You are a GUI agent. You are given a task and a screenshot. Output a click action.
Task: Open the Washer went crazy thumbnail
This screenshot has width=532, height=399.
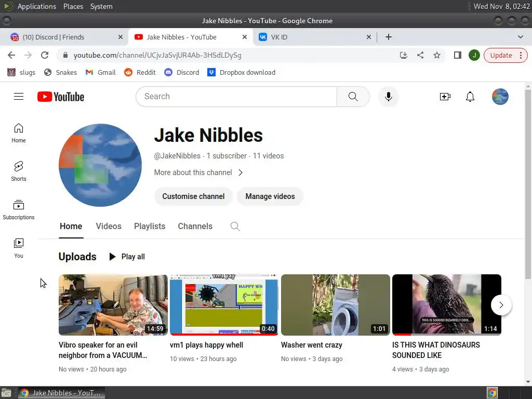(336, 304)
